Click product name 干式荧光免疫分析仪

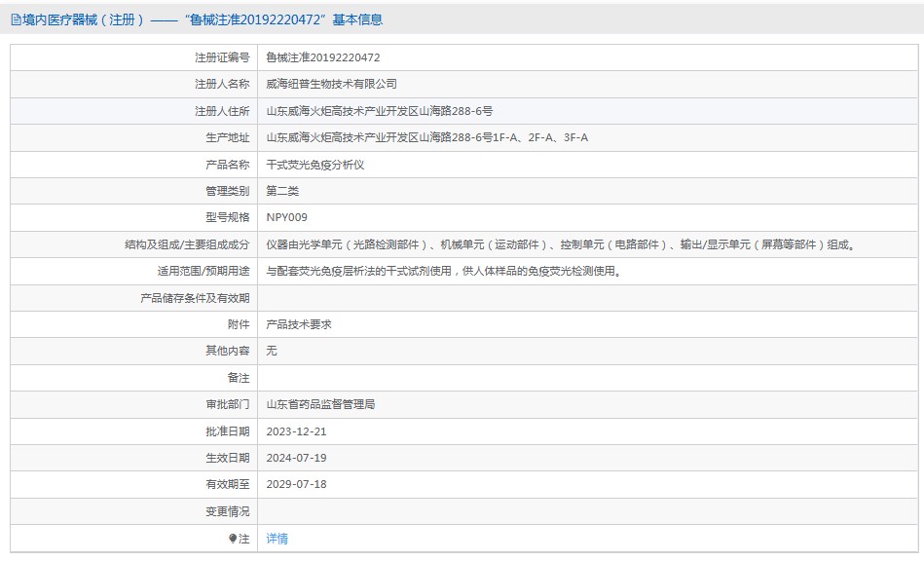coord(315,165)
